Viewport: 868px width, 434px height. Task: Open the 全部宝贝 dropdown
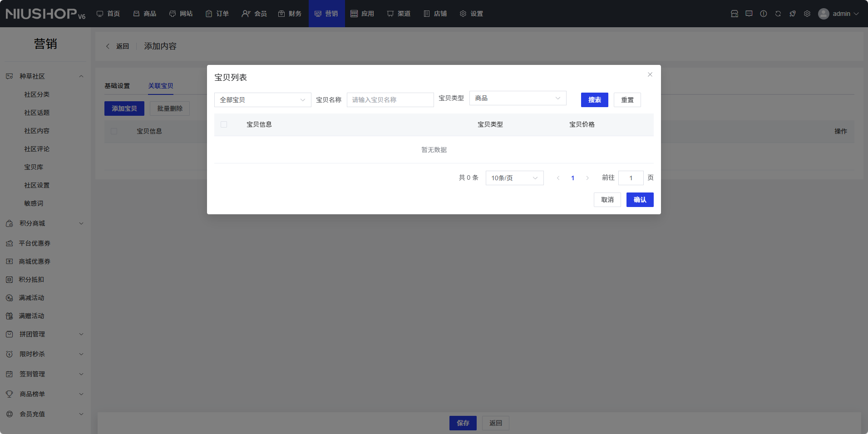coord(262,100)
